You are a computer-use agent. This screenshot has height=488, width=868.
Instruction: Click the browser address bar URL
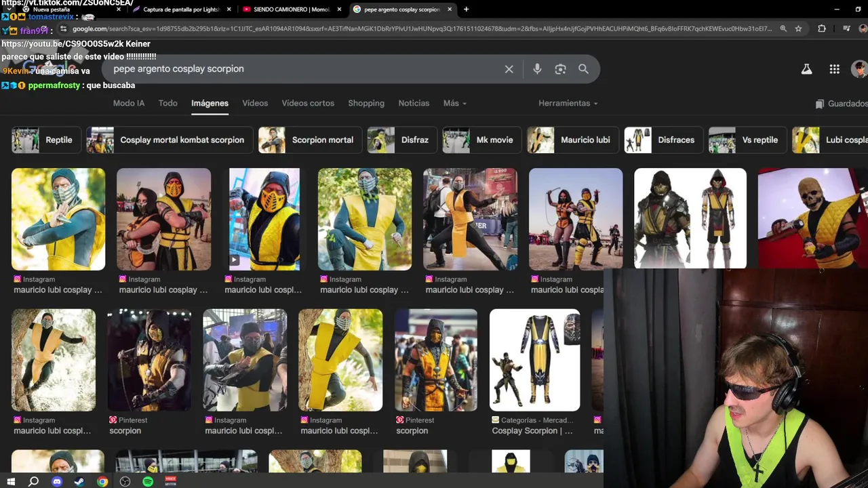click(420, 28)
